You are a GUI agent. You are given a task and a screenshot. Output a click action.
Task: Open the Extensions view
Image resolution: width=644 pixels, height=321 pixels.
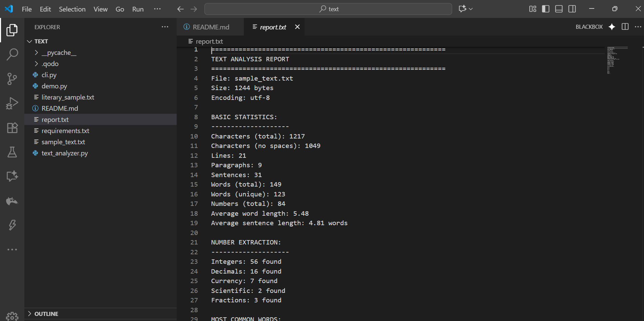pos(12,128)
